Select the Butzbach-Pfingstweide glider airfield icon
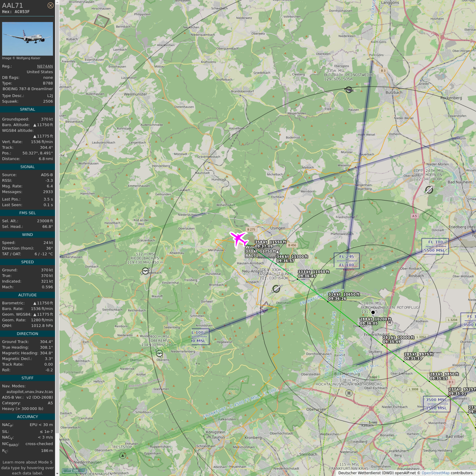 349,90
